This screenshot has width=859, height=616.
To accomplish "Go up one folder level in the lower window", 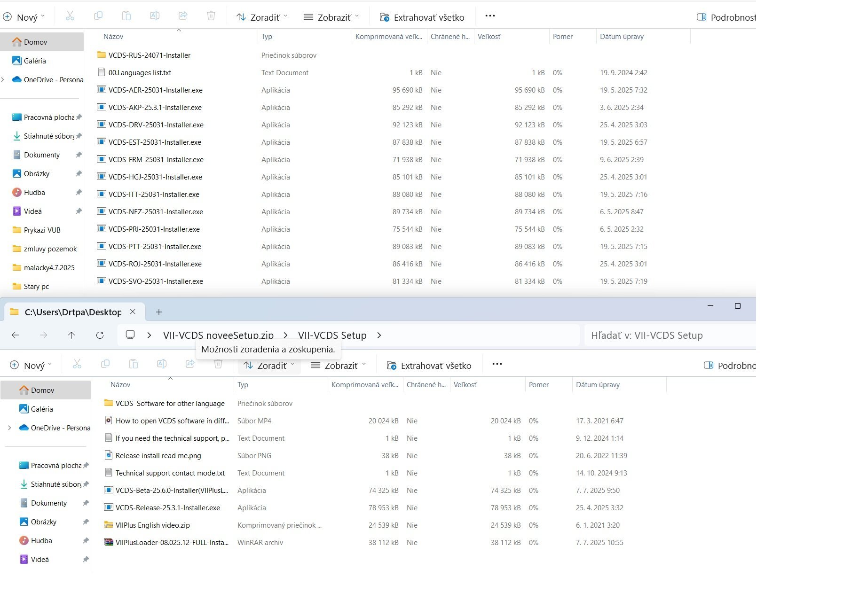I will point(71,335).
